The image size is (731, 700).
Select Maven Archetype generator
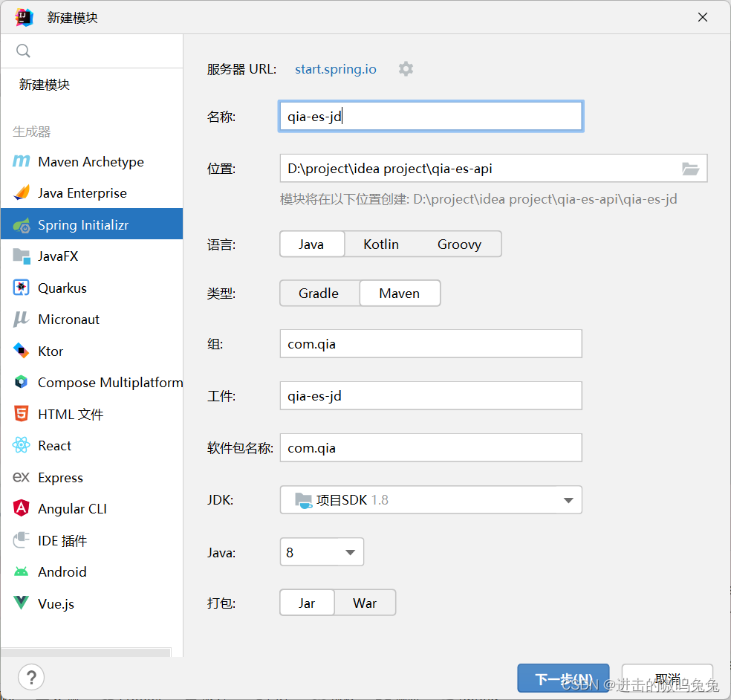pos(92,161)
